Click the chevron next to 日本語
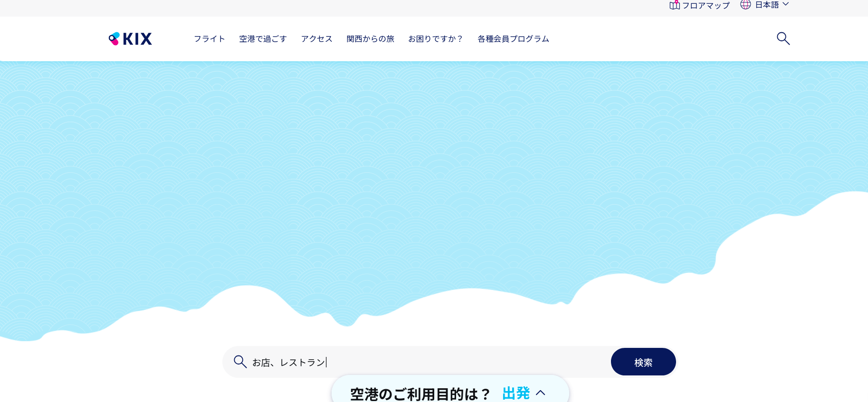The image size is (868, 402). pyautogui.click(x=786, y=4)
